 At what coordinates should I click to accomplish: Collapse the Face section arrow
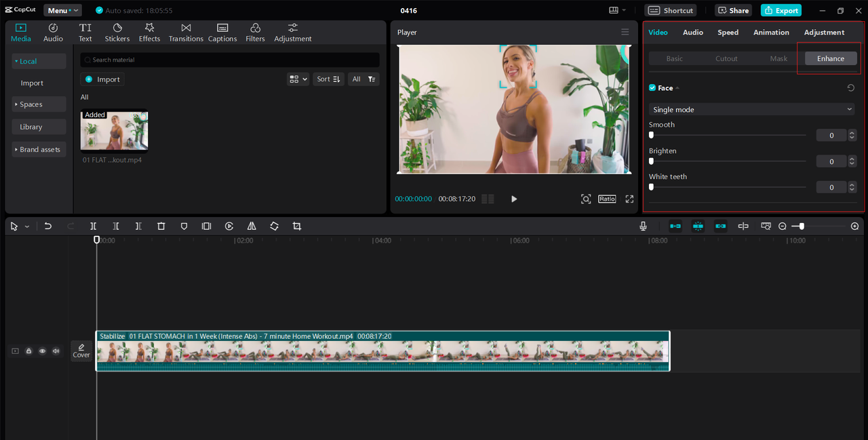(x=677, y=88)
